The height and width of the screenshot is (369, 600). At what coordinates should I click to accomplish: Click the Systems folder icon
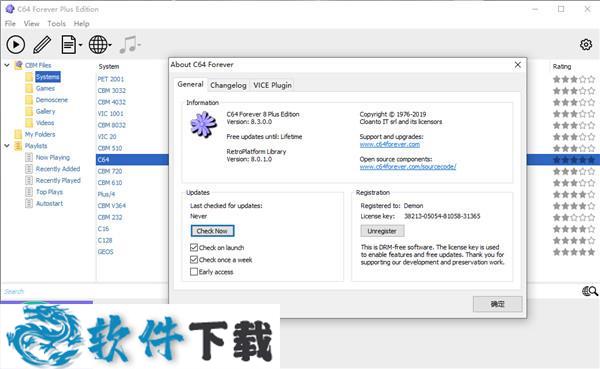click(29, 77)
